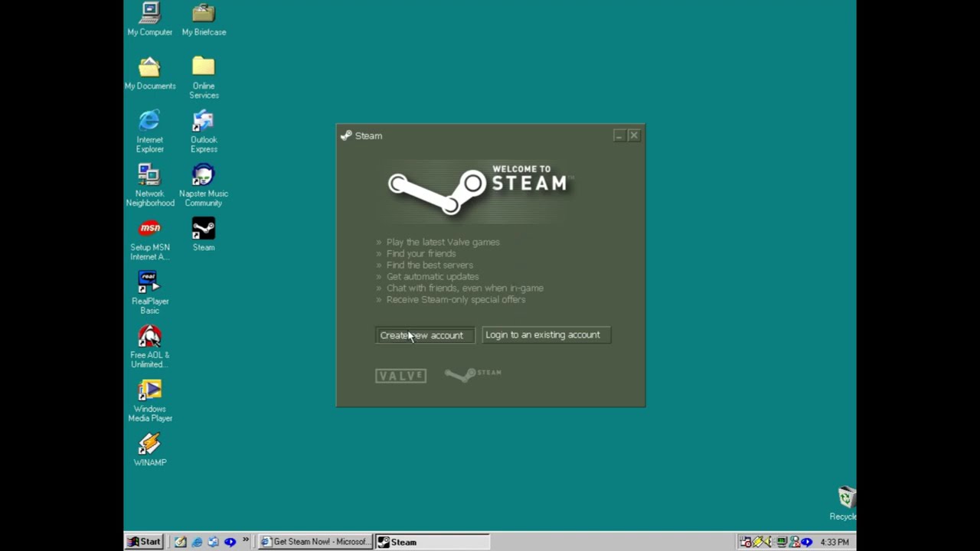Select the Recycle Bin icon
This screenshot has width=980, height=551.
(x=844, y=504)
